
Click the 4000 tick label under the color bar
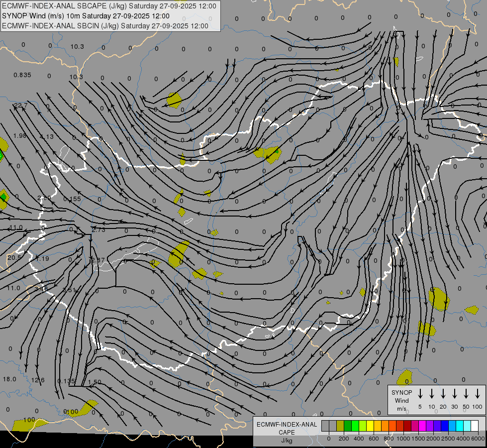(x=463, y=439)
